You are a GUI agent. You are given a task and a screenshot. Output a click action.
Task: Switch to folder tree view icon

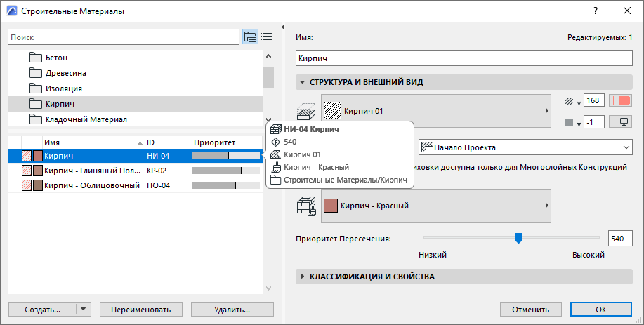click(250, 37)
